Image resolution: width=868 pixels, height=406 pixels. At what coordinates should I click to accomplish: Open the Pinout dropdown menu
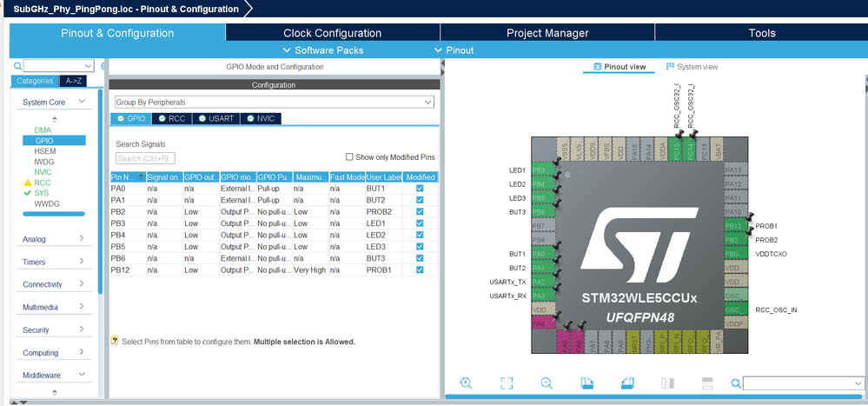point(454,50)
